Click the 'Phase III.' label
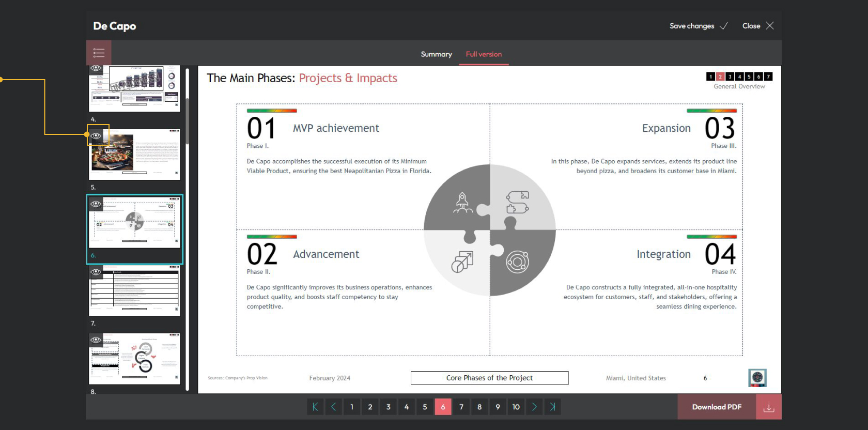 [724, 146]
